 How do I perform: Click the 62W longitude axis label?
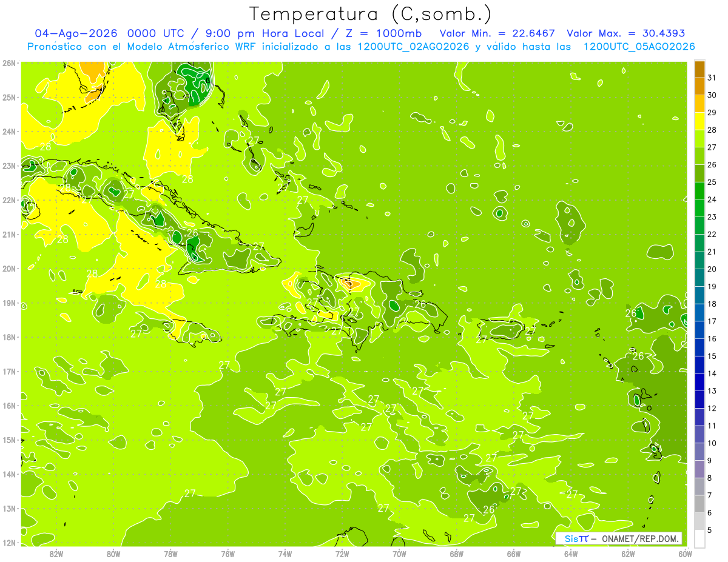click(x=628, y=554)
